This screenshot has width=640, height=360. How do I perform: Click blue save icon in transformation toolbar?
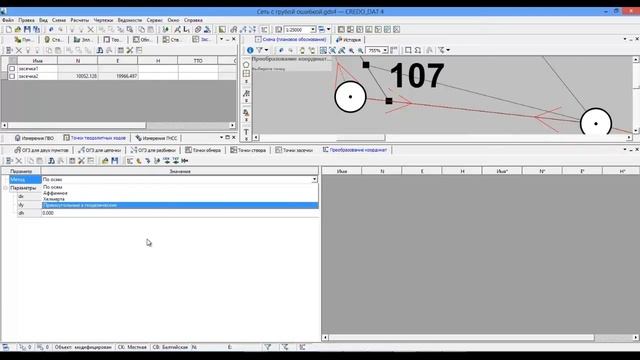click(115, 161)
